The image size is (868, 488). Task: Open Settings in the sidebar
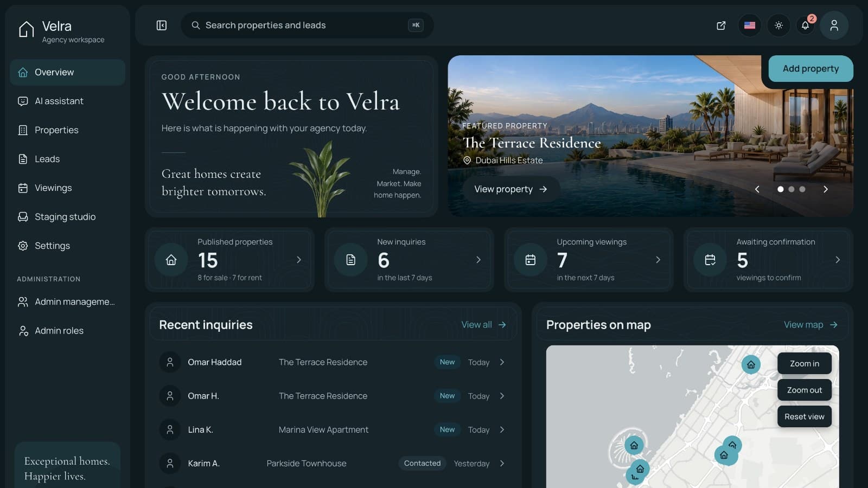click(x=67, y=246)
